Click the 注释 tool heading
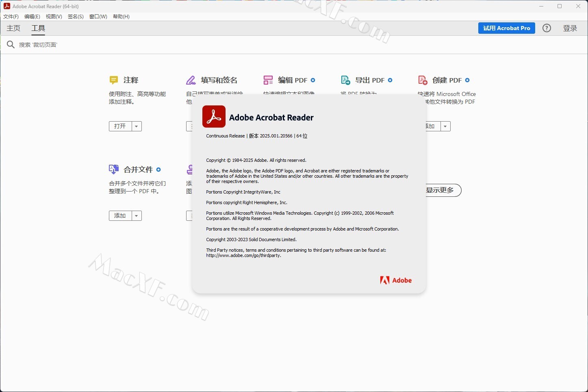The height and width of the screenshot is (392, 588). click(131, 80)
